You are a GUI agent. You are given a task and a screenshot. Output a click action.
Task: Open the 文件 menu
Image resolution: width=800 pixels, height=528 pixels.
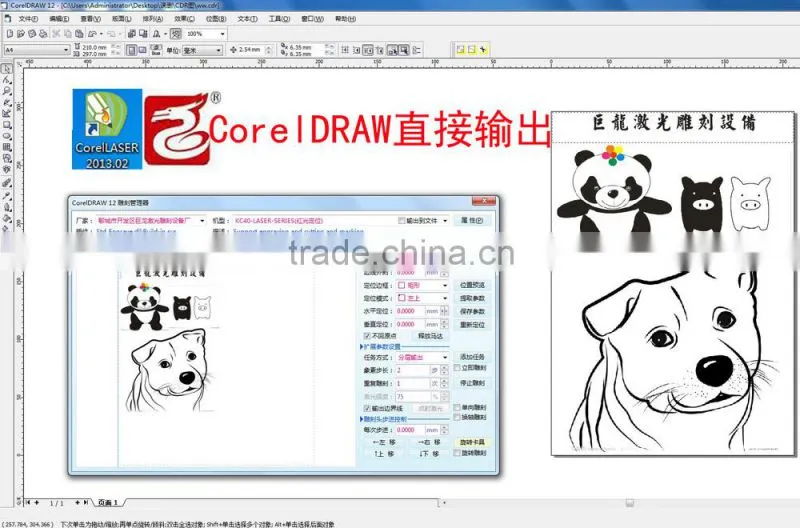pos(28,19)
